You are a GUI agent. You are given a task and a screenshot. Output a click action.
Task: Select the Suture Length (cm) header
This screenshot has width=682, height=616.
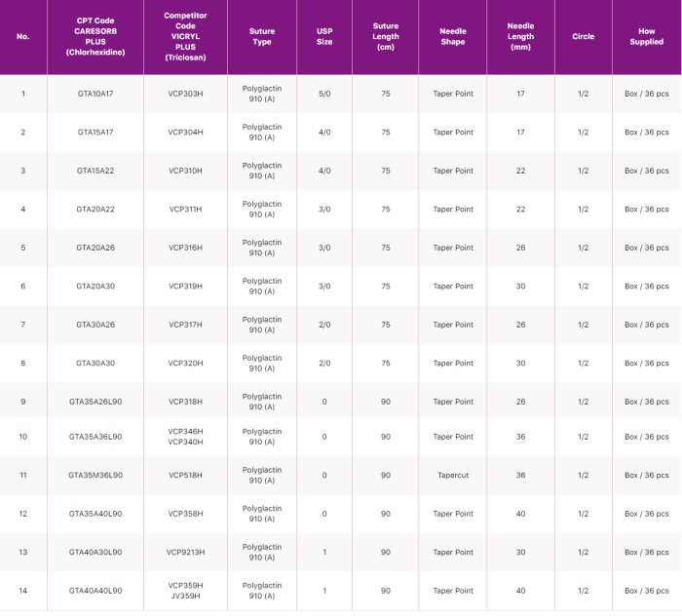coord(386,37)
